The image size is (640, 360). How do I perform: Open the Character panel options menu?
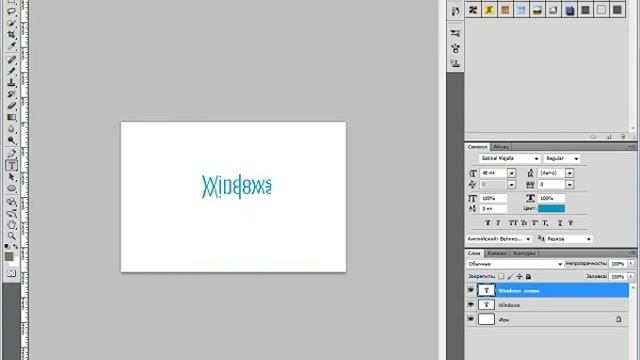pos(632,147)
